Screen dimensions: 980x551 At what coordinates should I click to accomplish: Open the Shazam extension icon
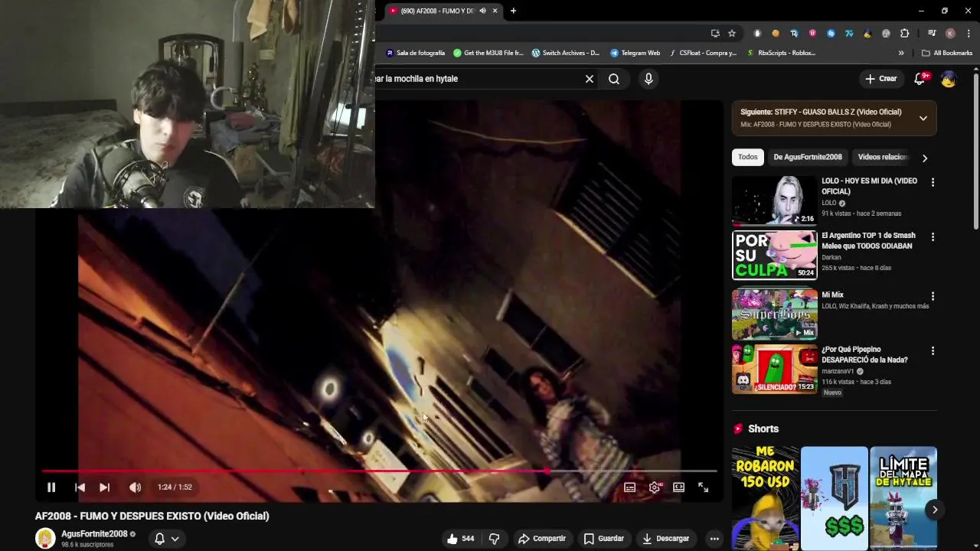(x=831, y=33)
